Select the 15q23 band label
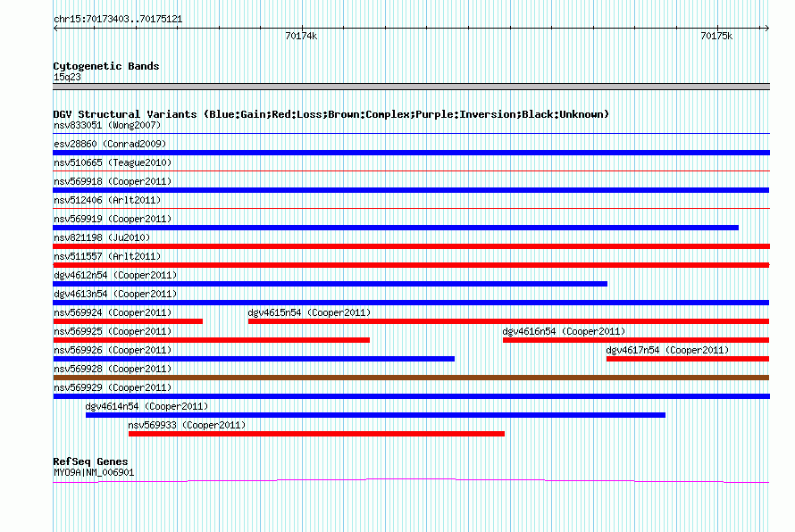This screenshot has height=532, width=795. click(x=67, y=77)
